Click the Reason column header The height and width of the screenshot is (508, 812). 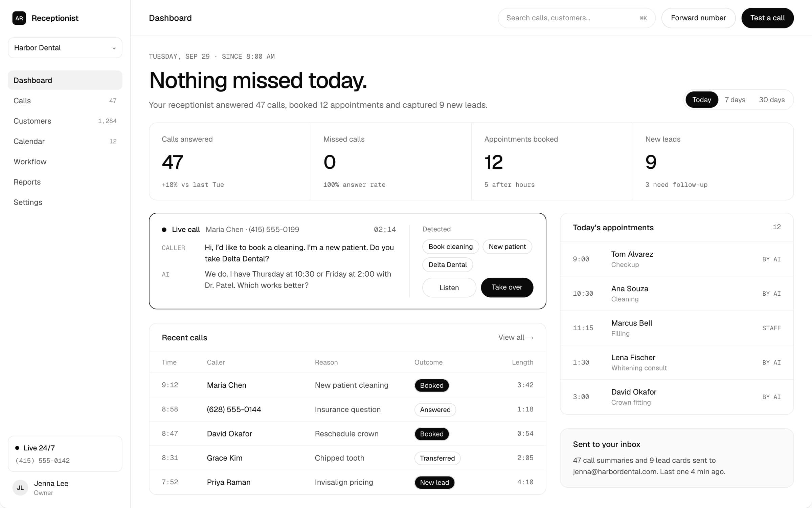point(326,362)
